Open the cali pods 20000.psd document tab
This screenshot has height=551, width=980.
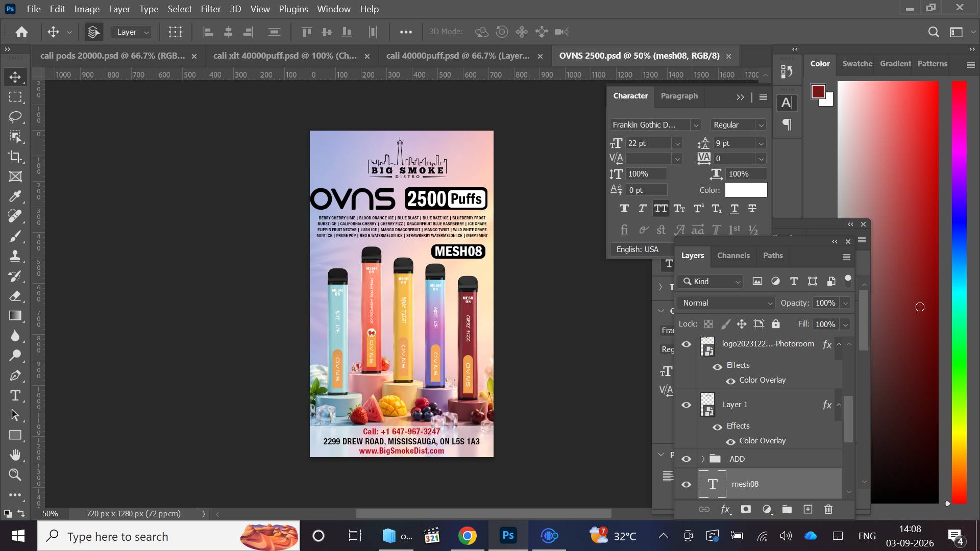tap(112, 56)
